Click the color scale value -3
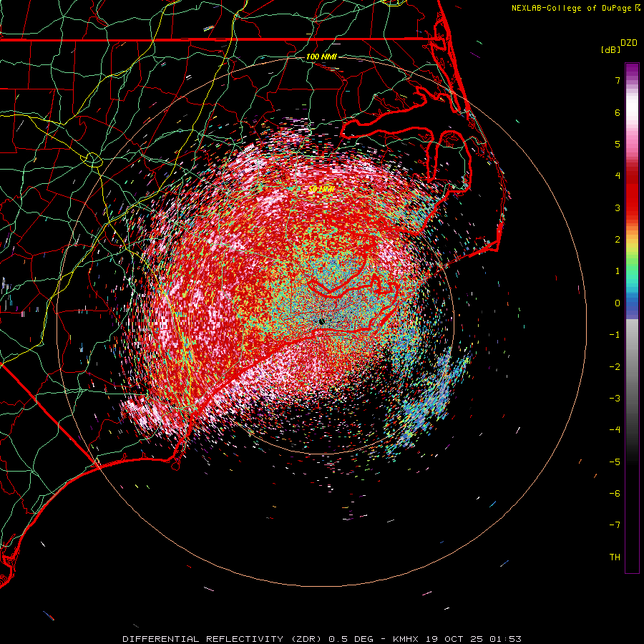 [x=615, y=399]
